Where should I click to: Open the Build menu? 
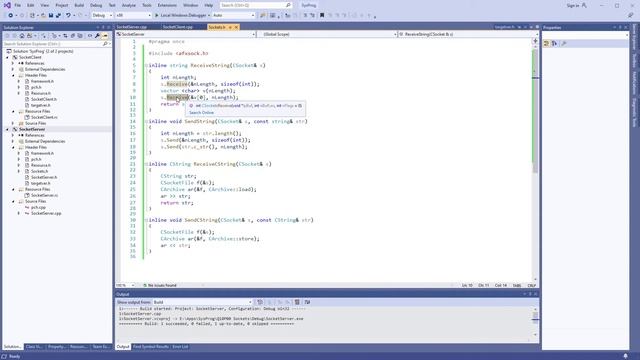pyautogui.click(x=79, y=5)
